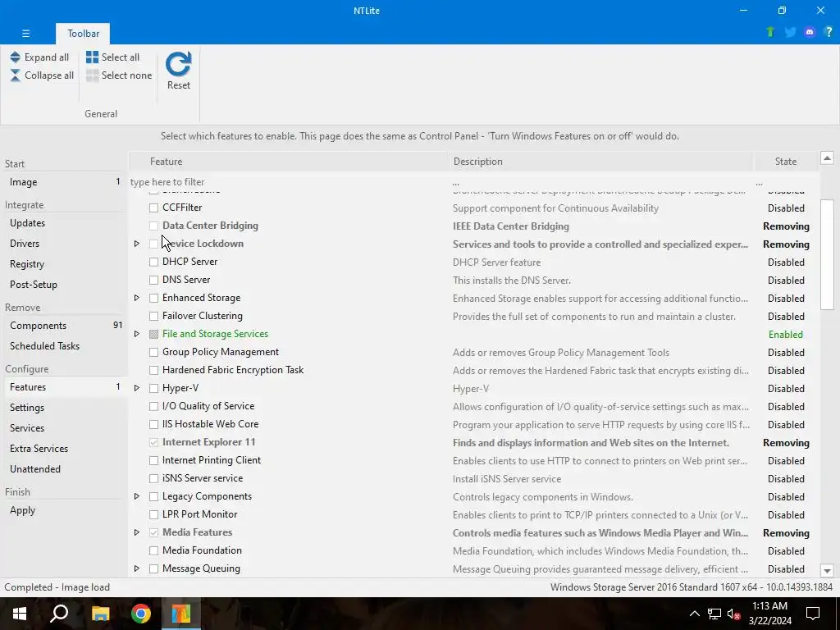Open the Image page in sidebar

(64, 182)
